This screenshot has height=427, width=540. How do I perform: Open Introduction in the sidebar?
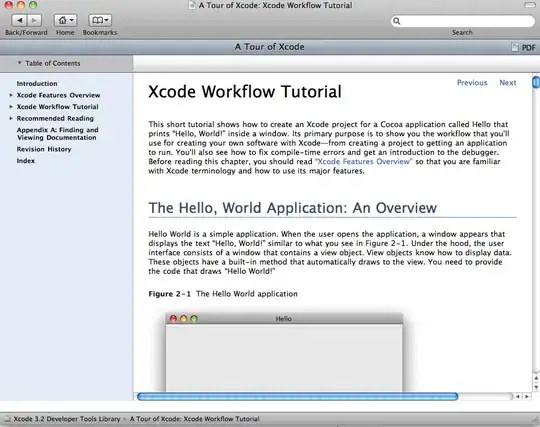pyautogui.click(x=37, y=84)
